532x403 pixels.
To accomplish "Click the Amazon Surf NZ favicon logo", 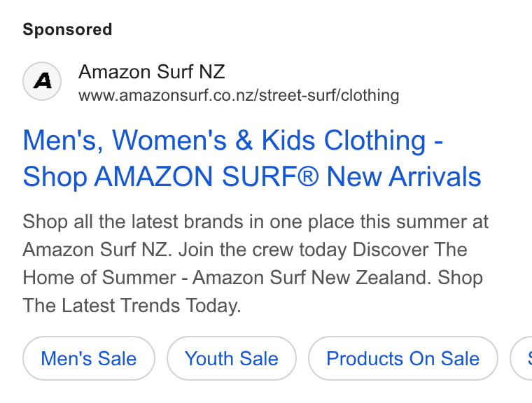I will (x=42, y=81).
